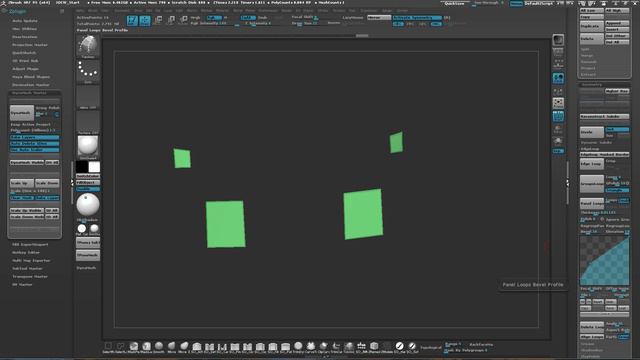Viewport: 640px width, 360px height.
Task: Toggle the >X< symmetry axis
Action: (398, 24)
